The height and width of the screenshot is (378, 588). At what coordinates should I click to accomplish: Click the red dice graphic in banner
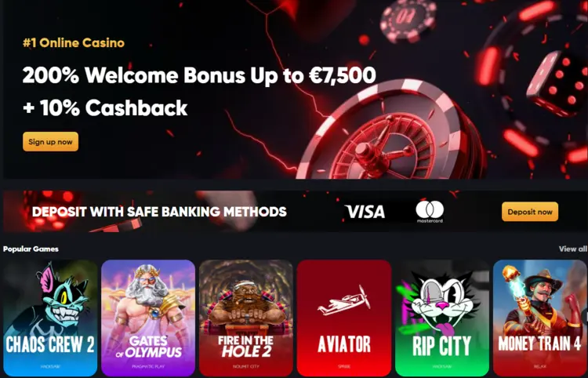pyautogui.click(x=557, y=85)
